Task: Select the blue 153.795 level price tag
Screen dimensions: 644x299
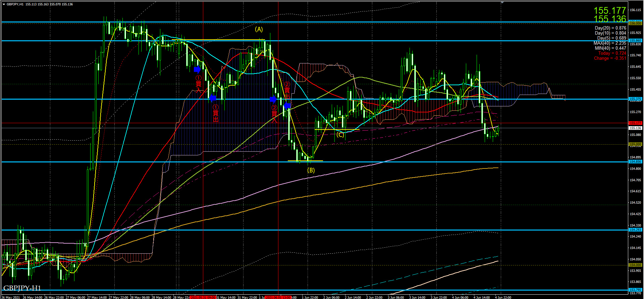Action: 635,290
